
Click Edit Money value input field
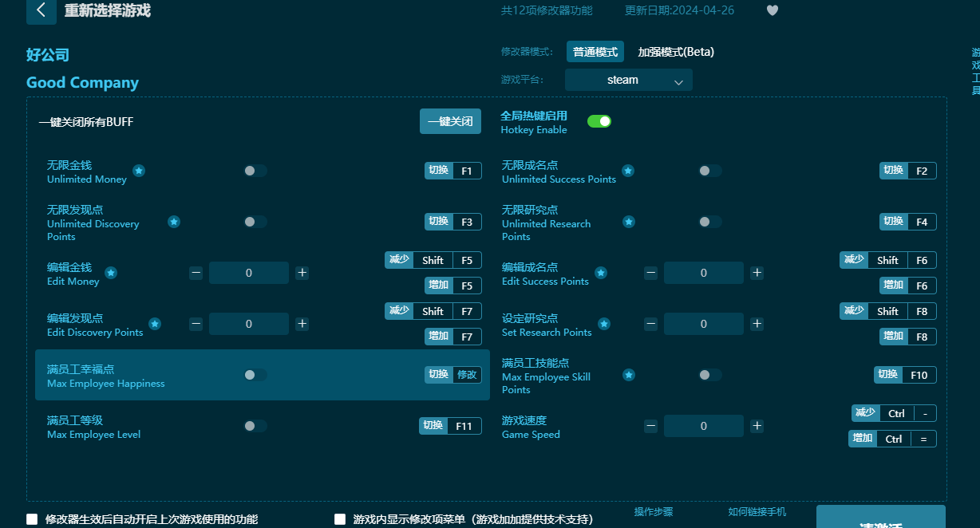click(249, 273)
